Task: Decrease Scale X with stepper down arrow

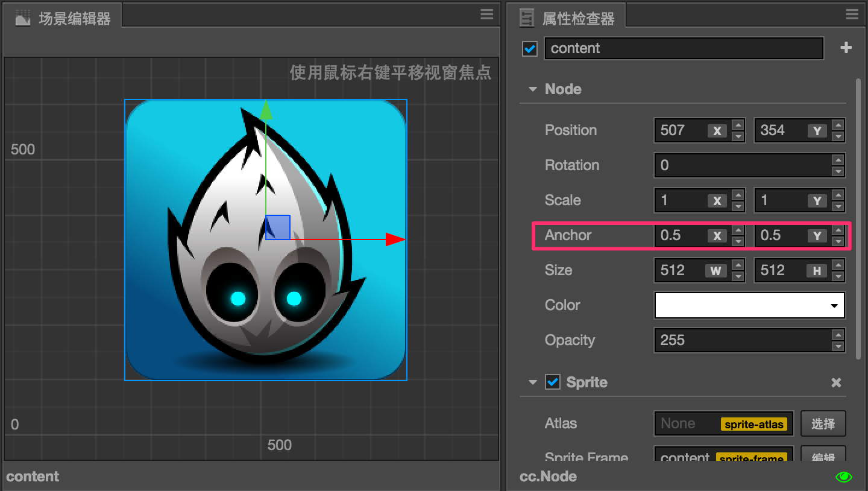Action: (738, 206)
